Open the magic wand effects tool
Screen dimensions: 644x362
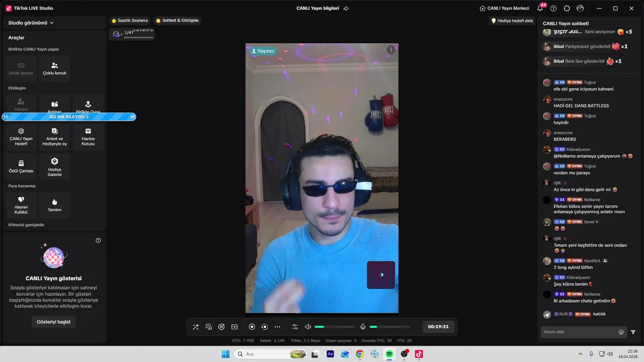click(x=196, y=327)
